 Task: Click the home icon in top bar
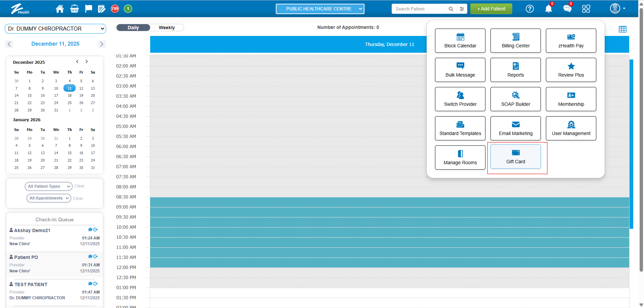60,9
